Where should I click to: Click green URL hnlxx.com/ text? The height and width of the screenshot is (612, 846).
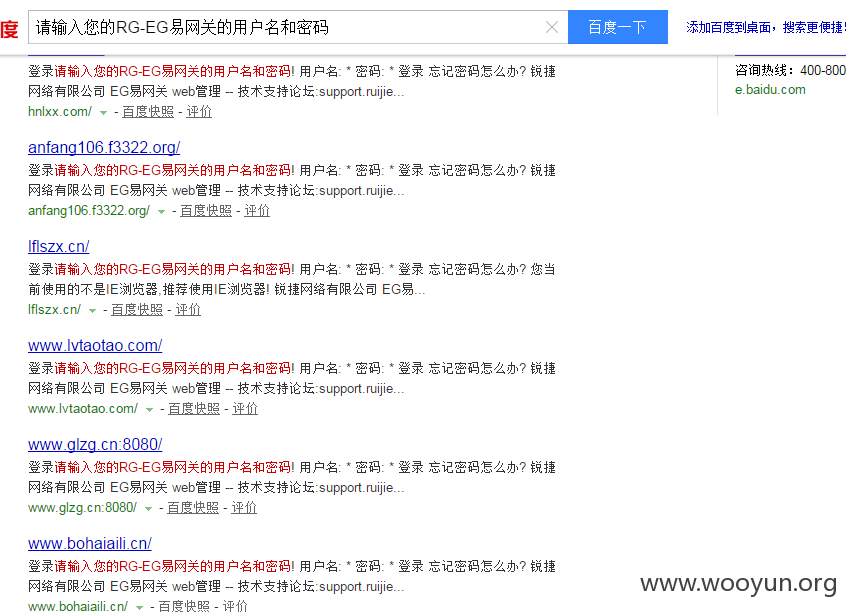tap(60, 111)
